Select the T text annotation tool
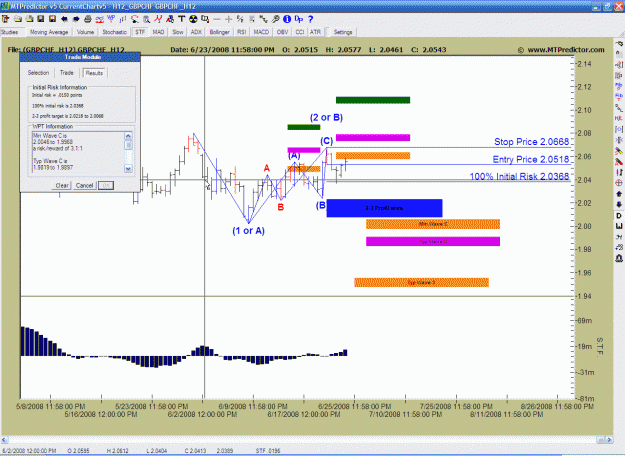Image resolution: width=625 pixels, height=456 pixels. [x=181, y=19]
